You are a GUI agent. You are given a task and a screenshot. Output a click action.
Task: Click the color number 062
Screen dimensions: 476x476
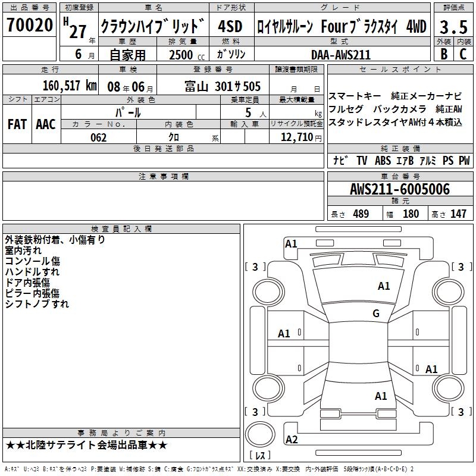coord(98,137)
